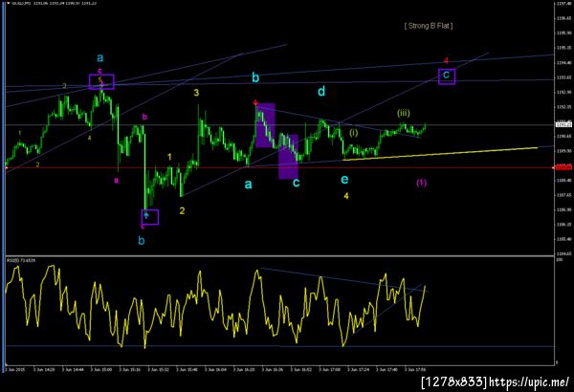Image resolution: width=574 pixels, height=392 pixels.
Task: Click the '(iii)' subwave label
Action: pos(404,113)
